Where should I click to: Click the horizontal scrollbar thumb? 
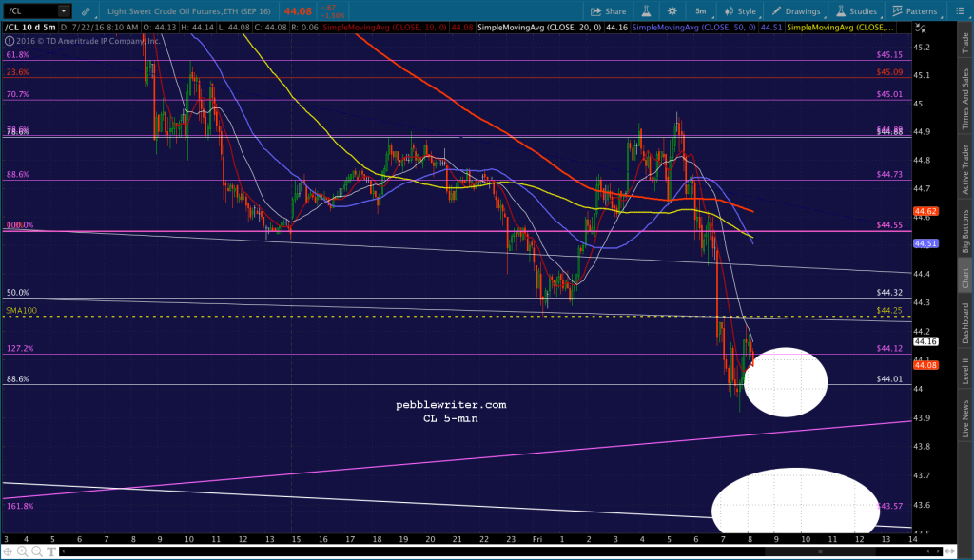821,551
